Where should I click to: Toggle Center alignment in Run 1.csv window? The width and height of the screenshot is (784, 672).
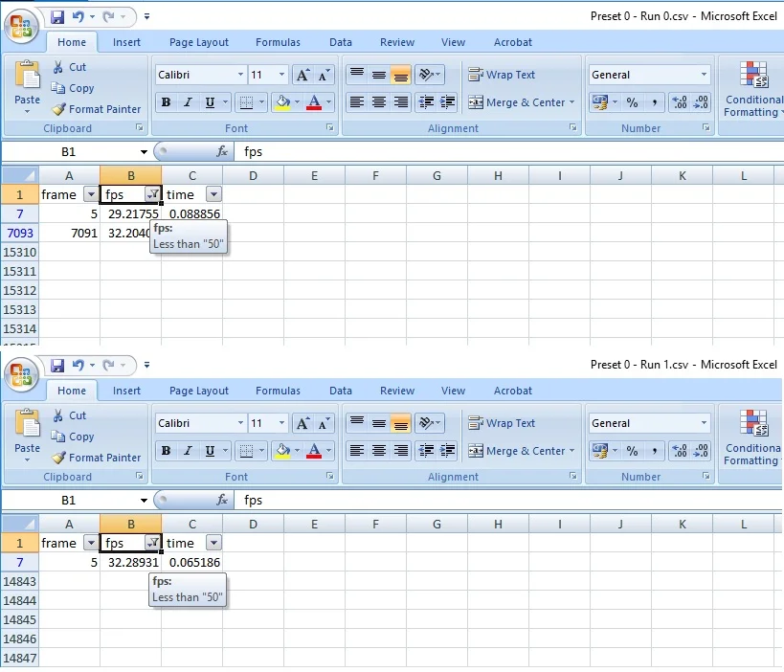(x=378, y=451)
